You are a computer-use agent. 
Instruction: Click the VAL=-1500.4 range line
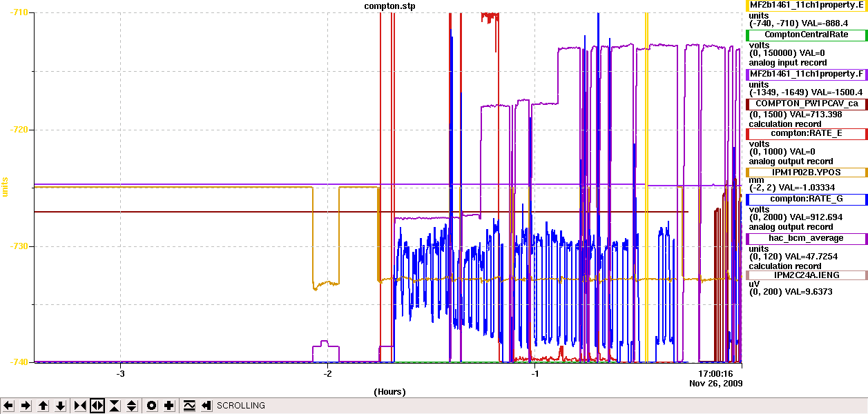pyautogui.click(x=806, y=92)
